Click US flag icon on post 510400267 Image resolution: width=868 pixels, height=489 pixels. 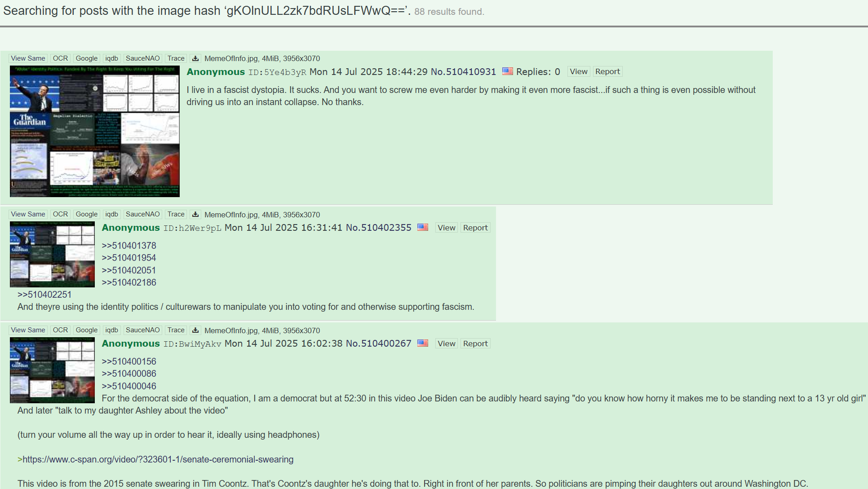pyautogui.click(x=423, y=343)
